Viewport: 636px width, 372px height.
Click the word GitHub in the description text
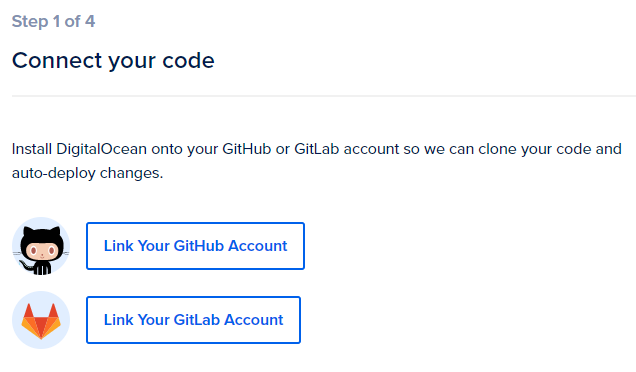pyautogui.click(x=247, y=149)
